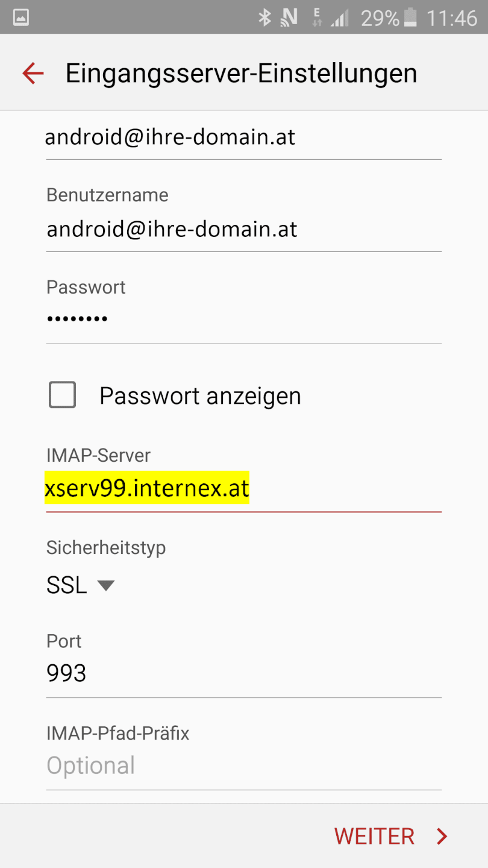Image resolution: width=488 pixels, height=868 pixels.
Task: Tap the dropdown triangle next to SSL
Action: pyautogui.click(x=106, y=585)
